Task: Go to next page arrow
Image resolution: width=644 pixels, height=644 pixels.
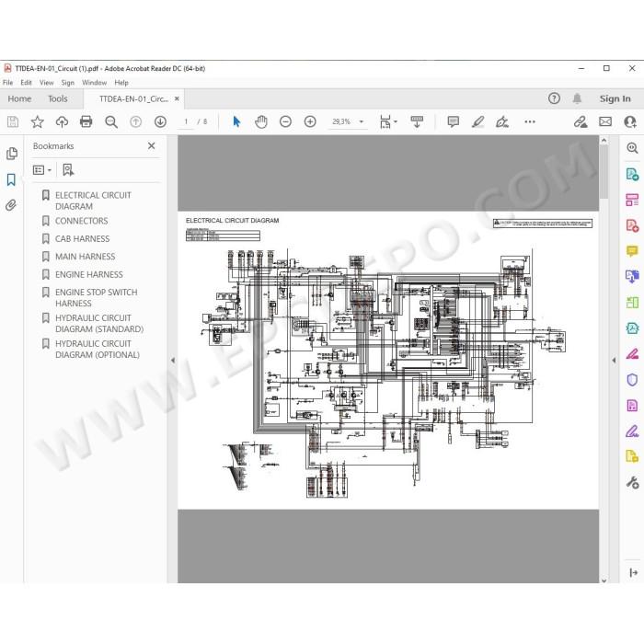Action: point(160,121)
